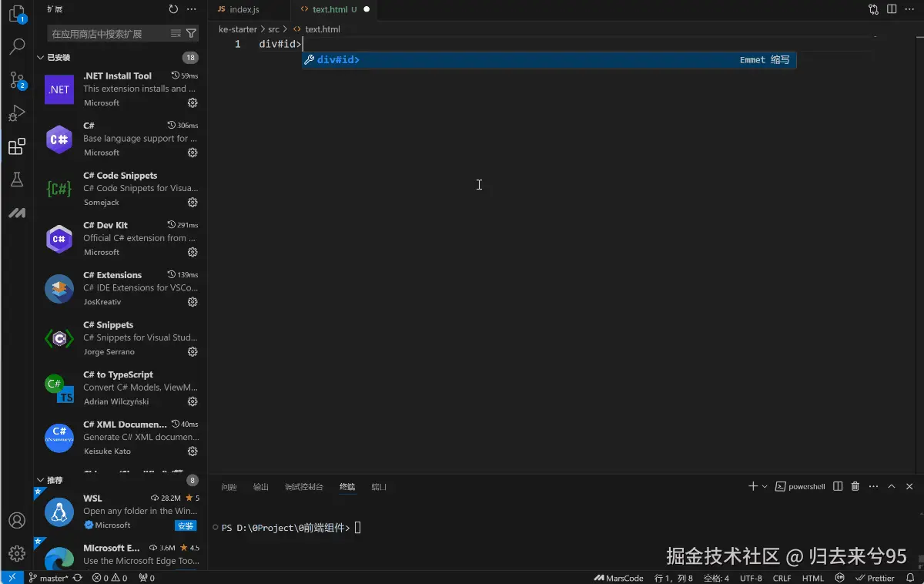The height and width of the screenshot is (584, 924).
Task: Open the Output panel tab
Action: tap(261, 487)
